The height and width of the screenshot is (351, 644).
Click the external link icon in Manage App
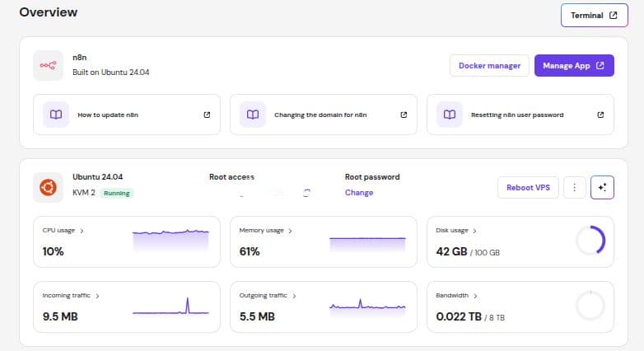[600, 65]
